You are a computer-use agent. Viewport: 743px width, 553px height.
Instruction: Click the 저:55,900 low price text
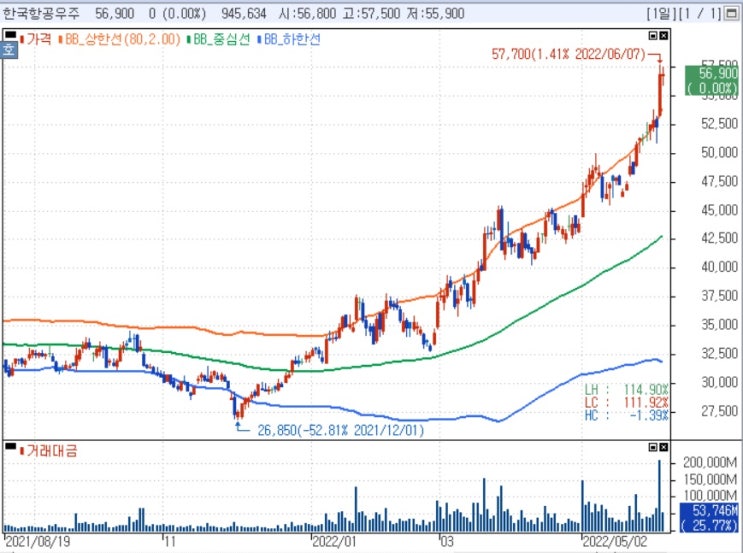pos(435,13)
